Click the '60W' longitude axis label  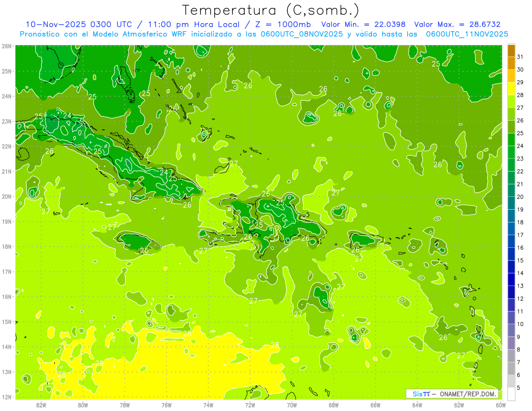[x=501, y=405]
